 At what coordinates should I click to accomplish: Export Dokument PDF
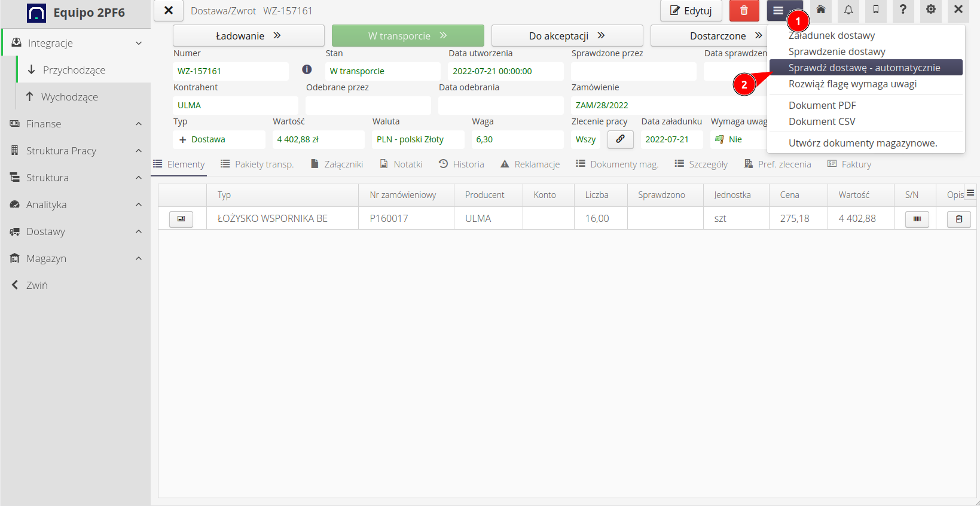point(866,105)
